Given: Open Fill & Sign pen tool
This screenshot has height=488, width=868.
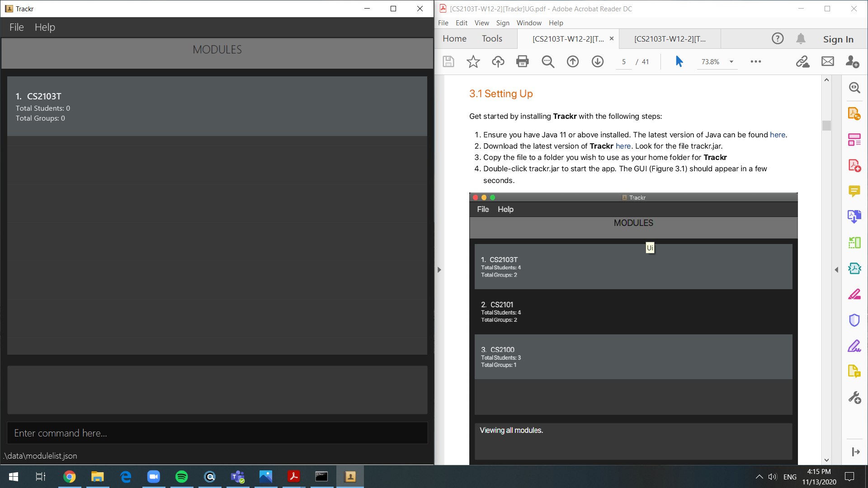Looking at the screenshot, I should pos(854,347).
